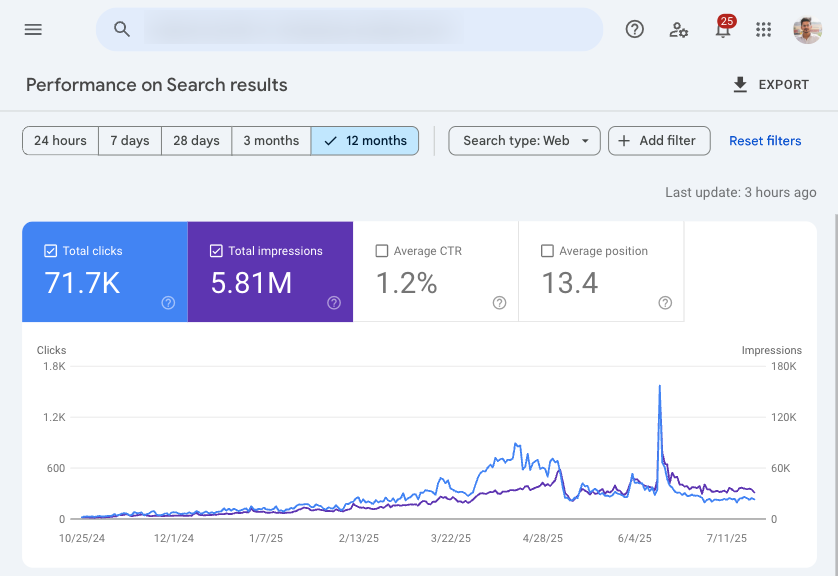Click the Add filter button

coord(659,140)
